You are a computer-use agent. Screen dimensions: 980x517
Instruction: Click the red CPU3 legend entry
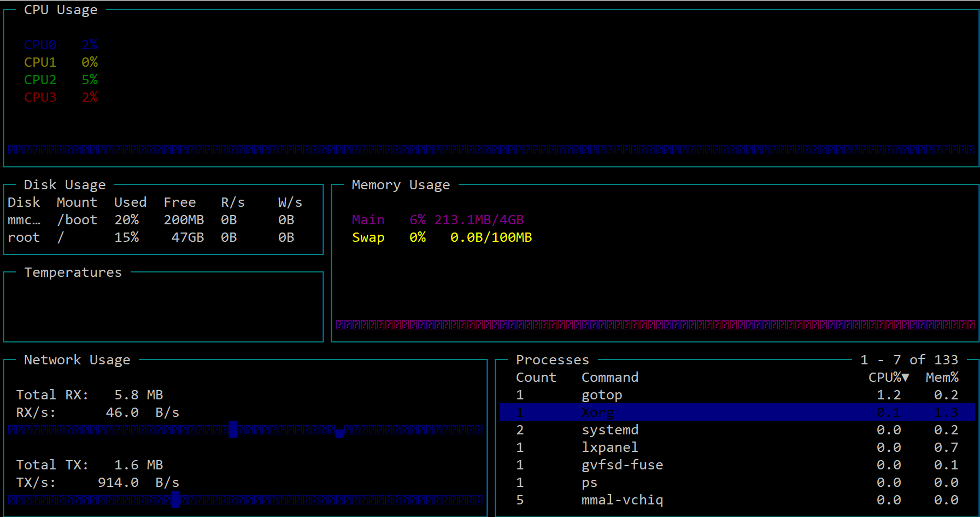pyautogui.click(x=40, y=97)
